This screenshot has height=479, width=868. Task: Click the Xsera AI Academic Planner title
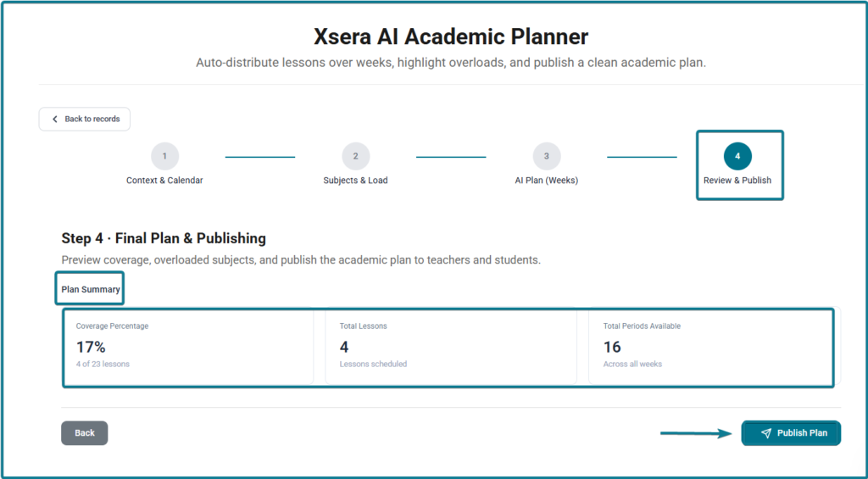(x=451, y=36)
